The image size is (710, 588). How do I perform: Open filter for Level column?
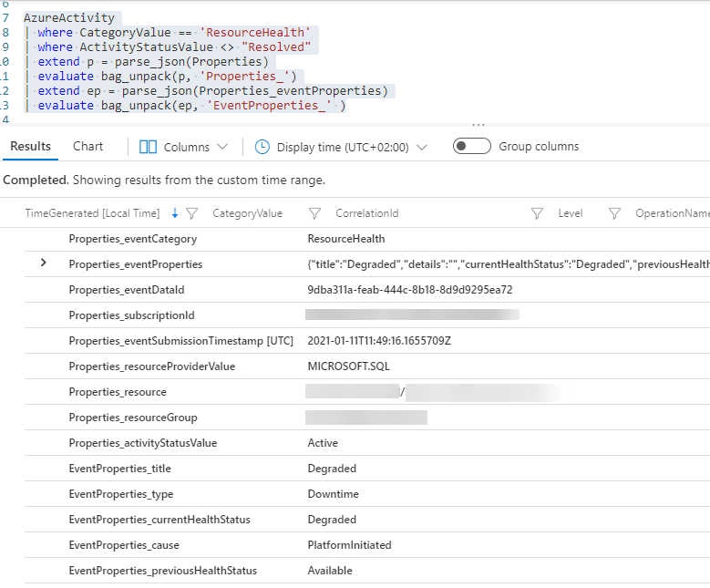(x=614, y=213)
